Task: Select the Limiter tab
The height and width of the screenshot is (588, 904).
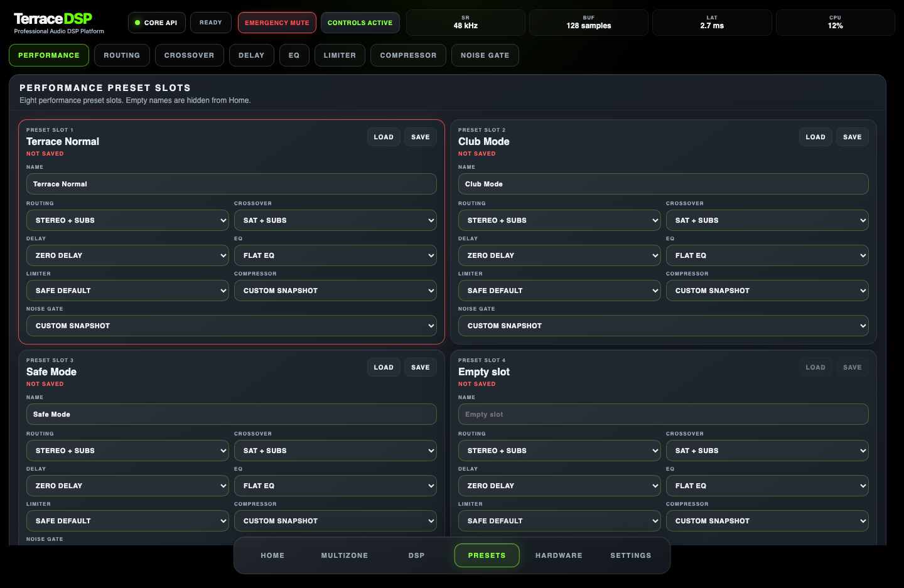Action: coord(340,55)
